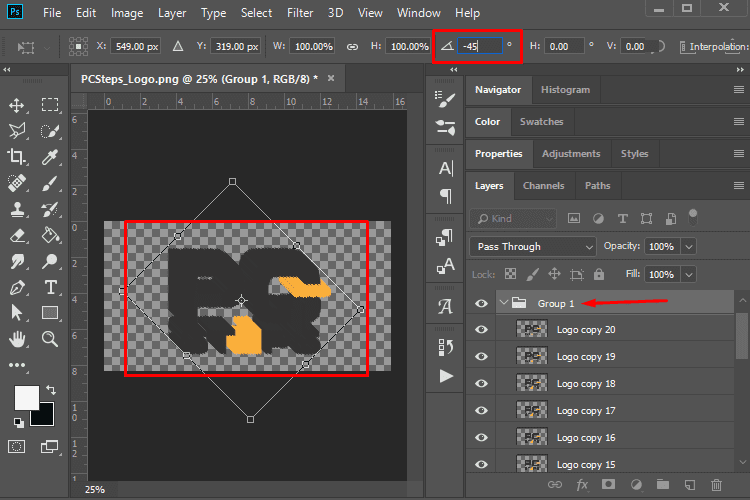This screenshot has height=500, width=750.
Task: Open the Navigator panel options menu
Action: [739, 89]
